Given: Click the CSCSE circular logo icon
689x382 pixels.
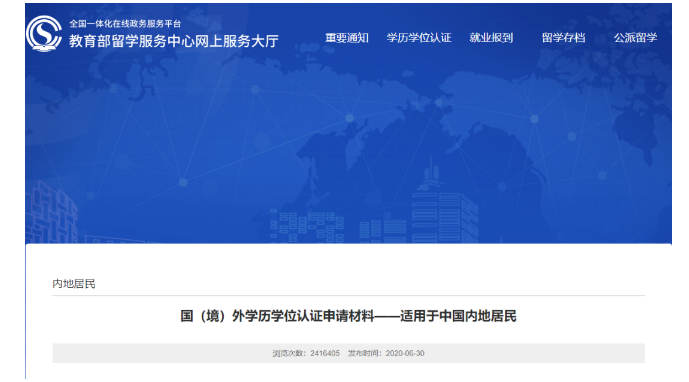Looking at the screenshot, I should (x=44, y=33).
